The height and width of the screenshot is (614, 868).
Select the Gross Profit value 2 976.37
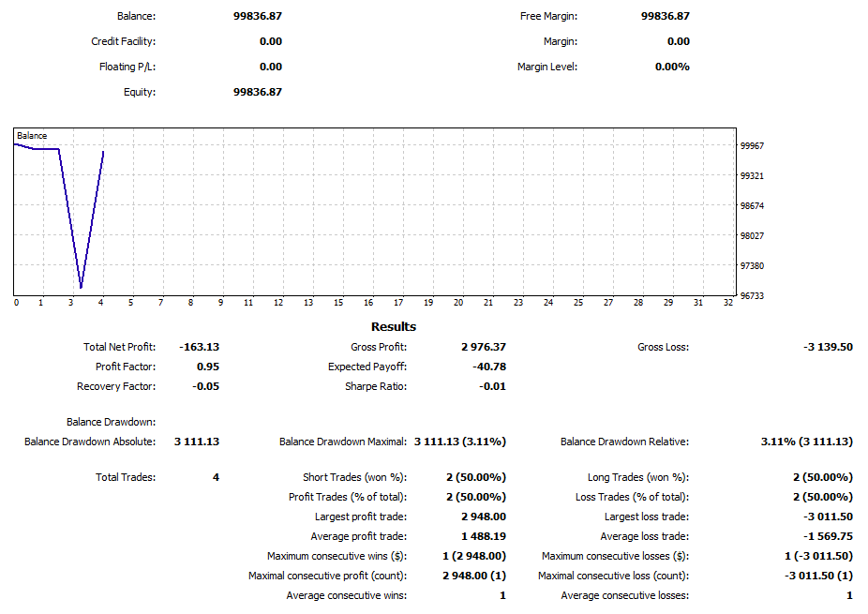pos(483,347)
